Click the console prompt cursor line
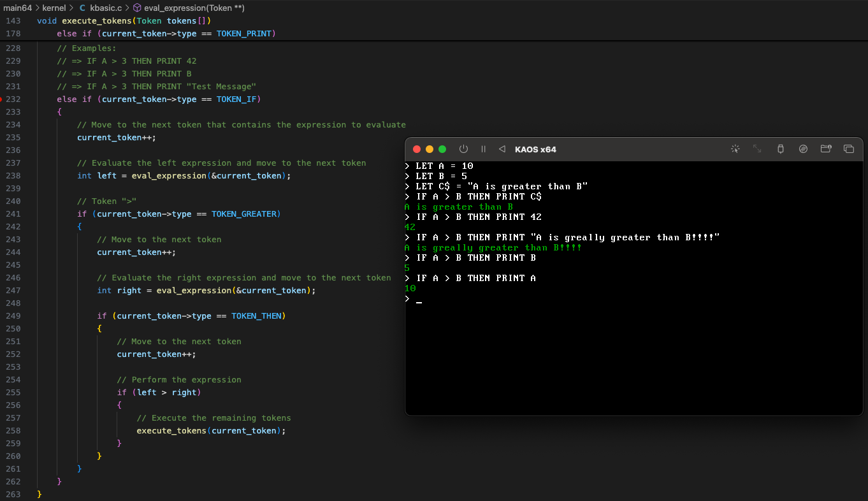The height and width of the screenshot is (501, 868). coord(414,298)
